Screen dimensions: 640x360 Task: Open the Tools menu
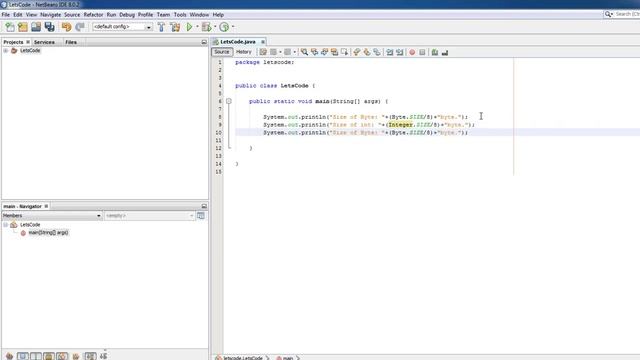tap(180, 15)
